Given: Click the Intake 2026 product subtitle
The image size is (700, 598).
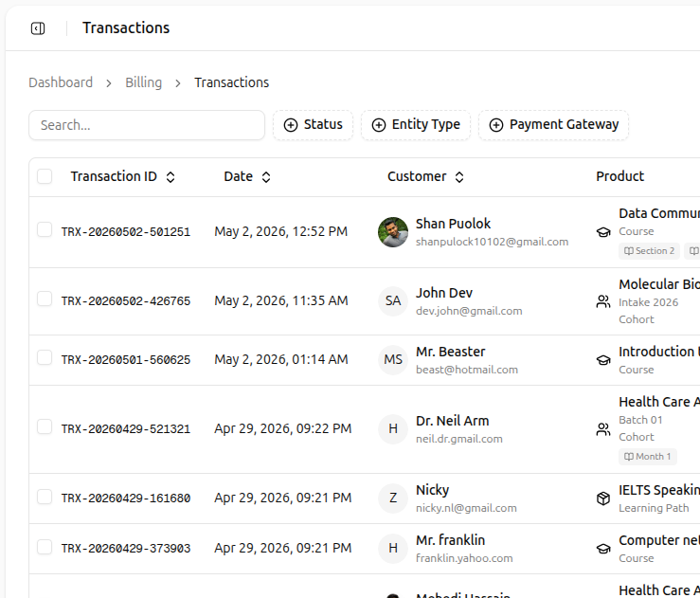Looking at the screenshot, I should 648,303.
